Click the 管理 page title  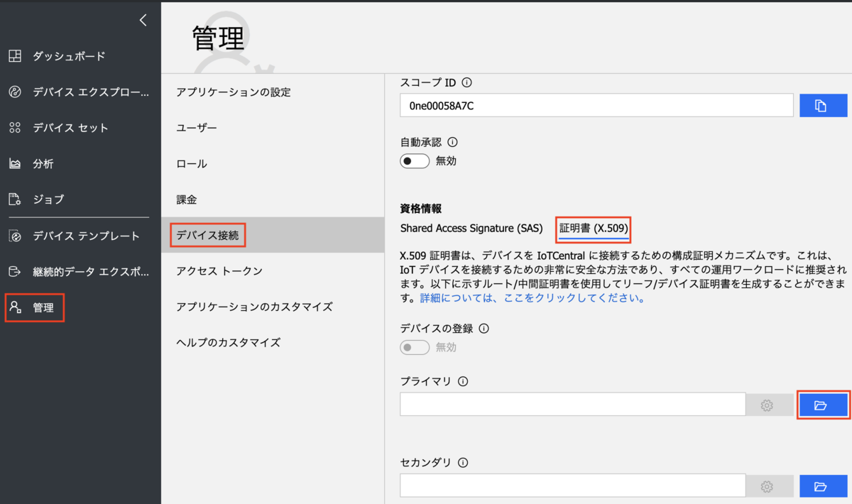click(218, 38)
